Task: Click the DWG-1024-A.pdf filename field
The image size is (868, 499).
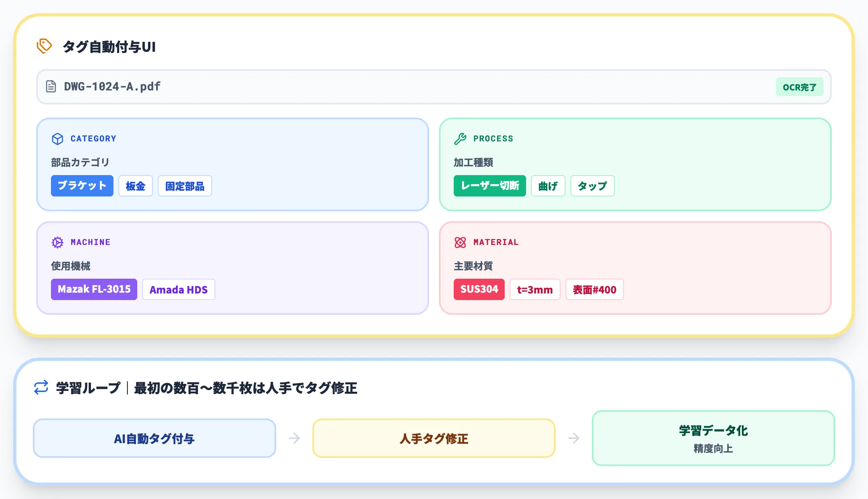Action: (111, 86)
